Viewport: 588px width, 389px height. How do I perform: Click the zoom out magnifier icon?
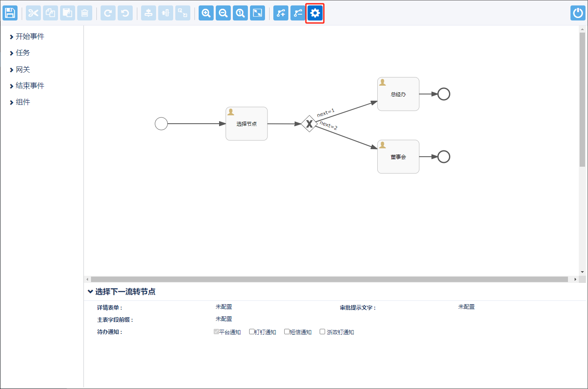(x=223, y=13)
